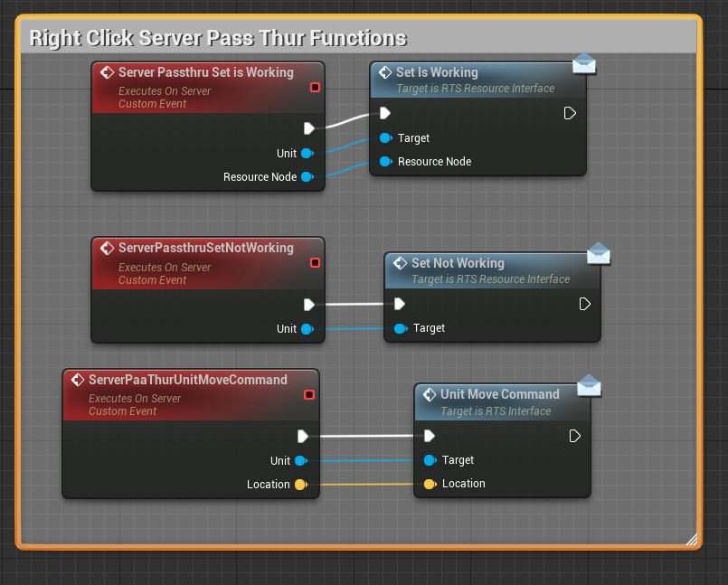Click the envelope message icon on Unit Move Command
The image size is (728, 585).
pyautogui.click(x=589, y=385)
